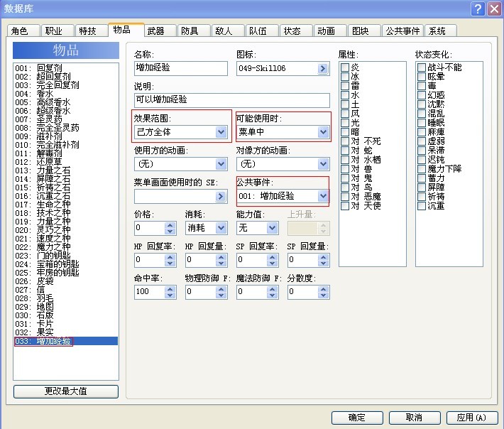Screen dimensions: 504x429
Task: Decrease the 命中率 value with down arrow
Action: point(170,295)
